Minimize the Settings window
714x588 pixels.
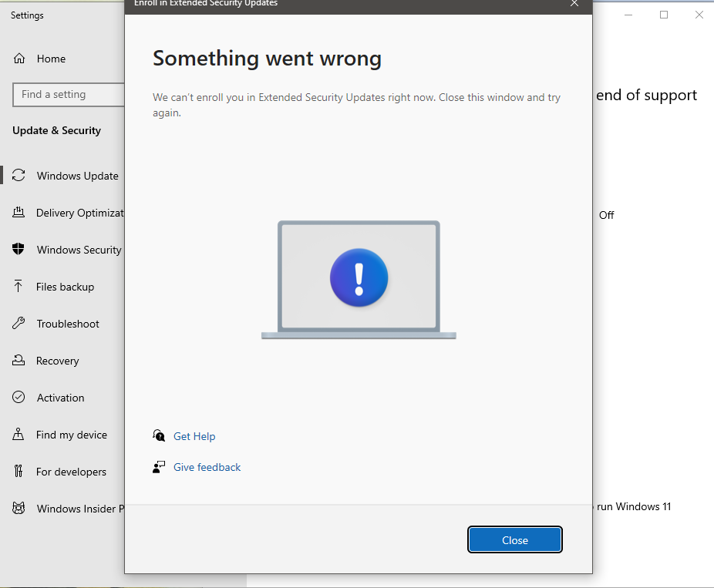point(628,15)
